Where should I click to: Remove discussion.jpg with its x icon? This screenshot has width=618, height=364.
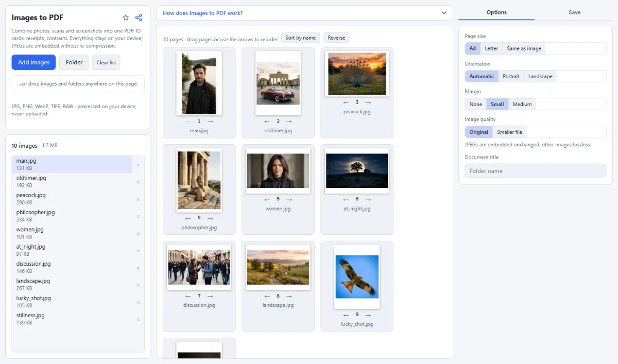[138, 268]
